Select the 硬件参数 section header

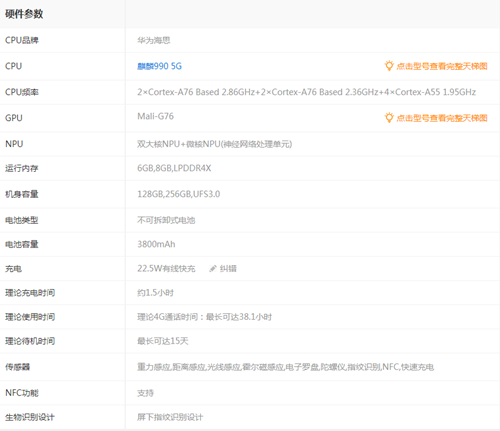24,14
